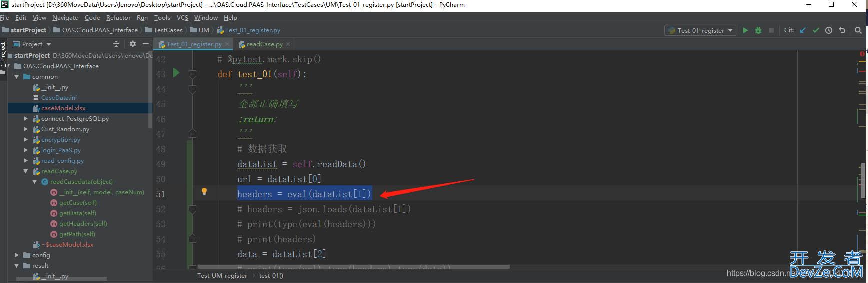
Task: Open the Help menu
Action: [x=230, y=17]
